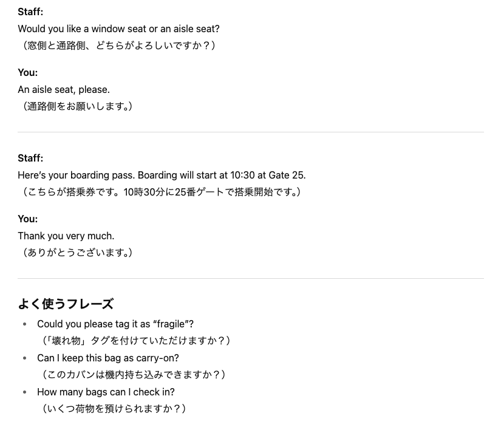Click the Japanese line ありがとうございます
The width and height of the screenshot is (504, 430).
coord(77,253)
